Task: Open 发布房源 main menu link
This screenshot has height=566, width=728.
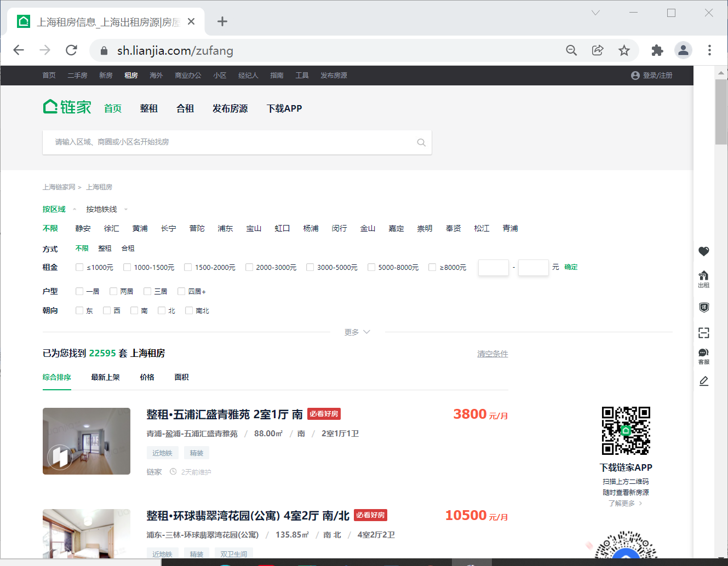Action: point(230,108)
